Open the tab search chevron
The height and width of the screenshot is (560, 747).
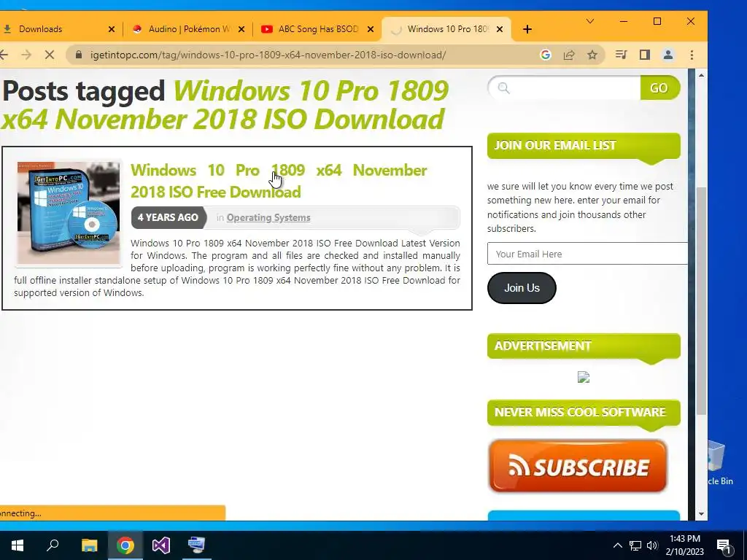[x=589, y=21]
